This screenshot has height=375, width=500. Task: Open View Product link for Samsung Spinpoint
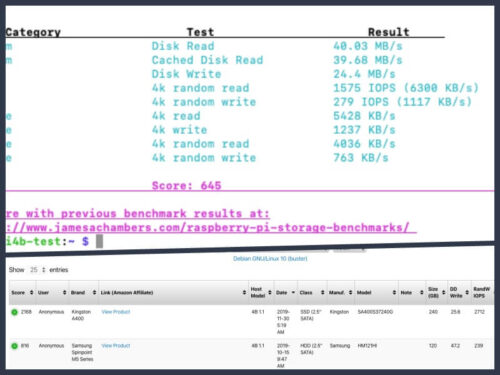tap(116, 346)
